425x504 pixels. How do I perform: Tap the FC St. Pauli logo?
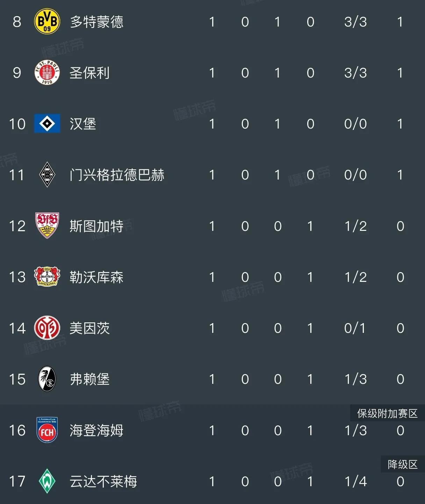[47, 73]
